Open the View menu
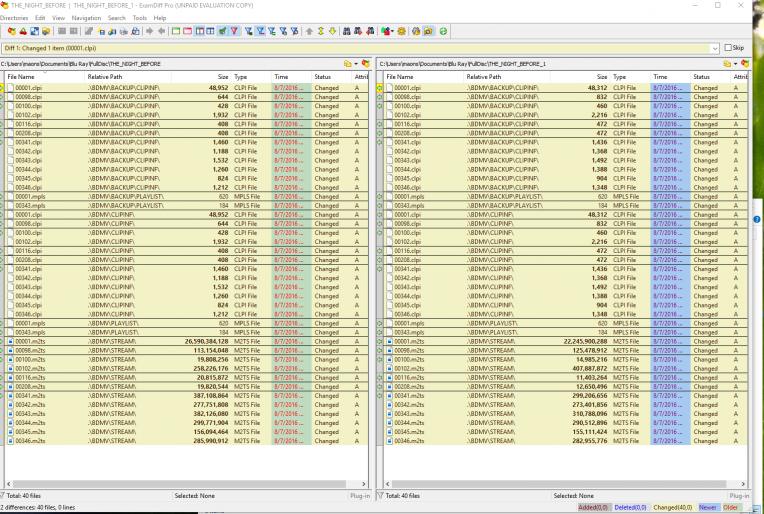764x514 pixels. click(x=58, y=18)
